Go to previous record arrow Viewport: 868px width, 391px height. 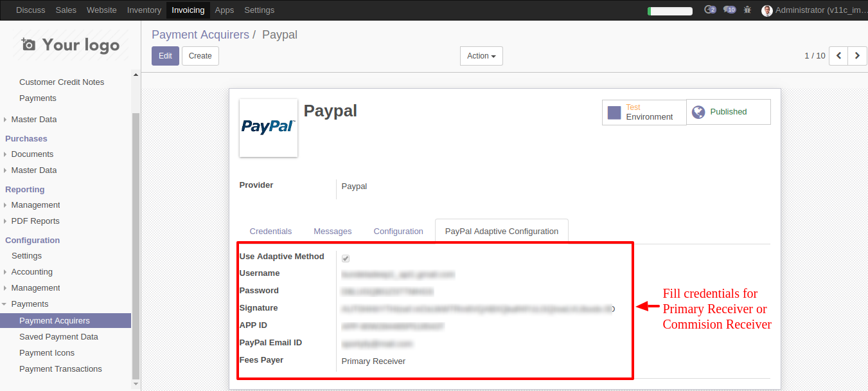[838, 56]
